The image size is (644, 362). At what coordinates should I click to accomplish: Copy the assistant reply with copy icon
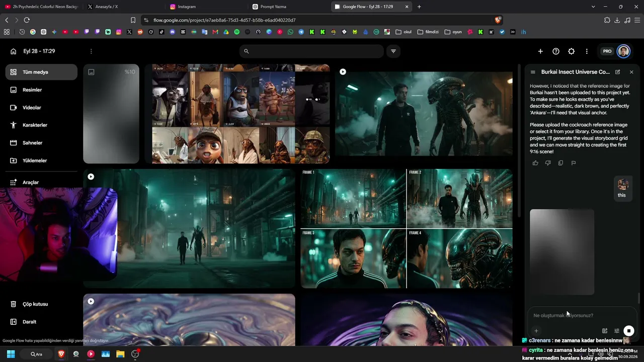(x=560, y=163)
